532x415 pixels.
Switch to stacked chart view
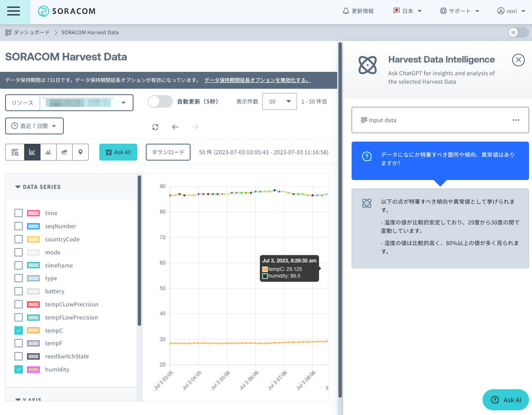tap(64, 152)
